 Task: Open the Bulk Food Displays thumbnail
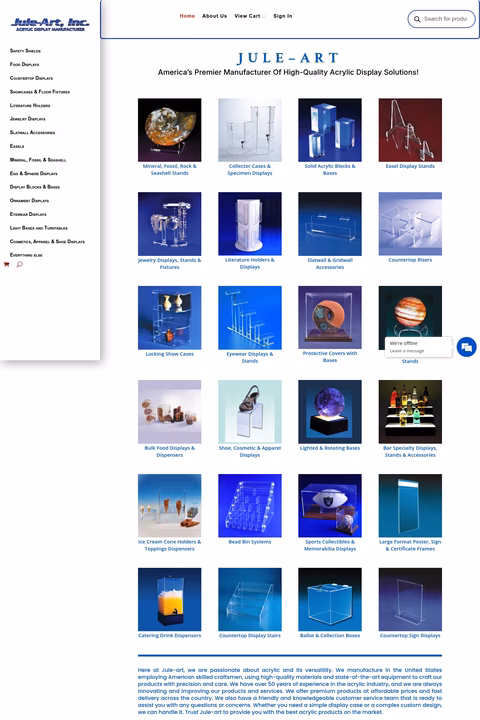pyautogui.click(x=169, y=411)
